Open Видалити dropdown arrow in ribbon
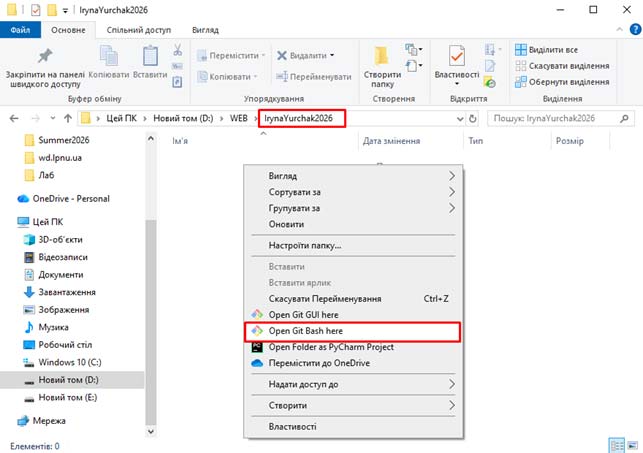This screenshot has width=643, height=453. click(x=332, y=55)
